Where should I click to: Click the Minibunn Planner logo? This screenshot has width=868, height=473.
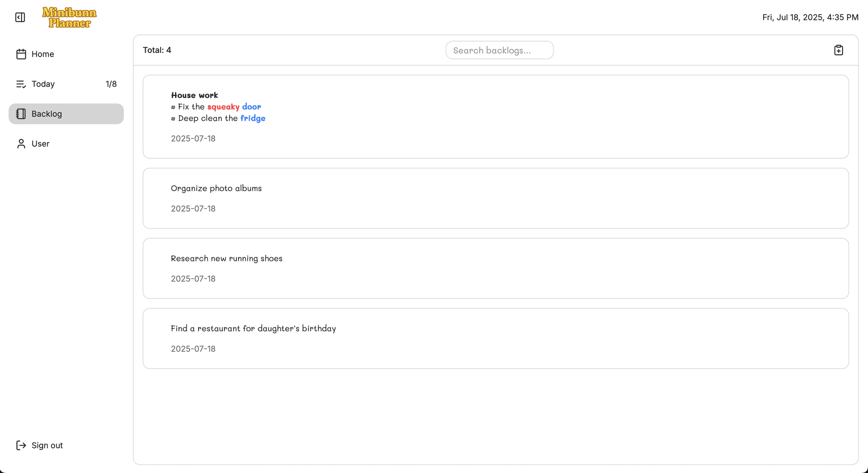tap(69, 18)
